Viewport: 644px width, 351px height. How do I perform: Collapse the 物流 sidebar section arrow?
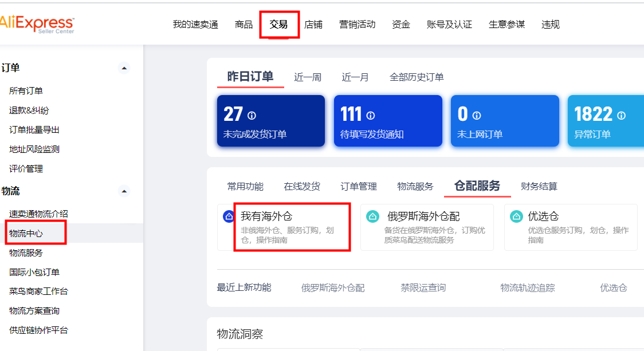(x=124, y=191)
